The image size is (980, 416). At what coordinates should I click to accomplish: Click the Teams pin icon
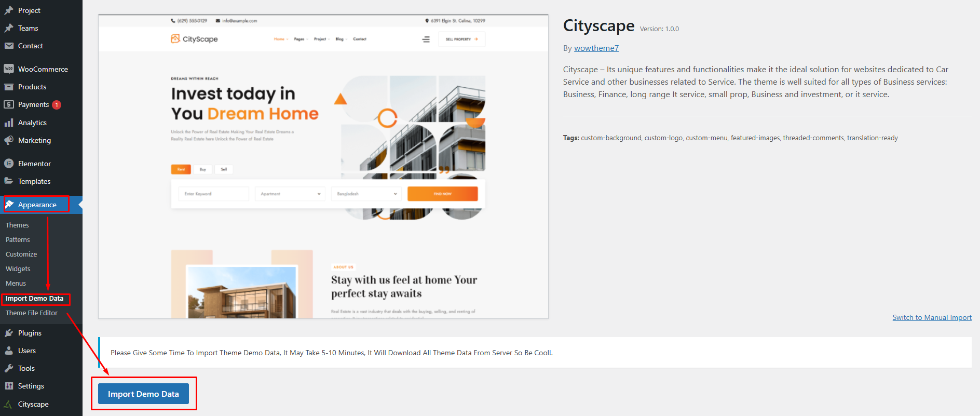click(x=9, y=28)
